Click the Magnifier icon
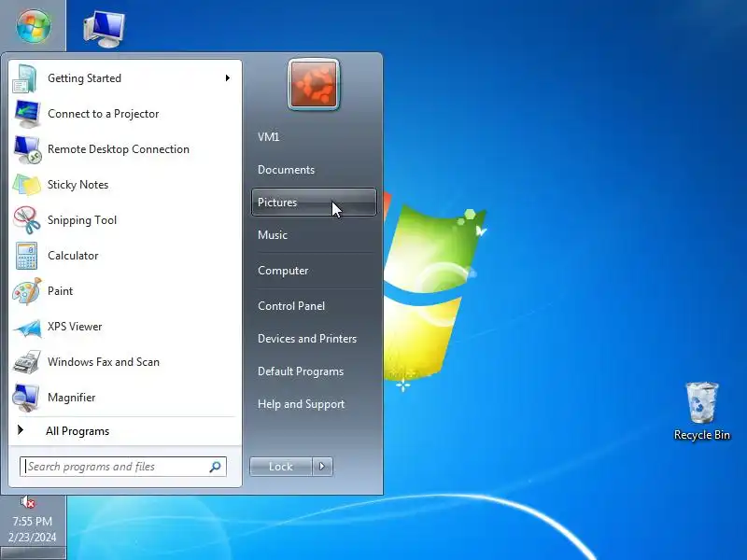Screen dimensions: 747x560 click(26, 398)
